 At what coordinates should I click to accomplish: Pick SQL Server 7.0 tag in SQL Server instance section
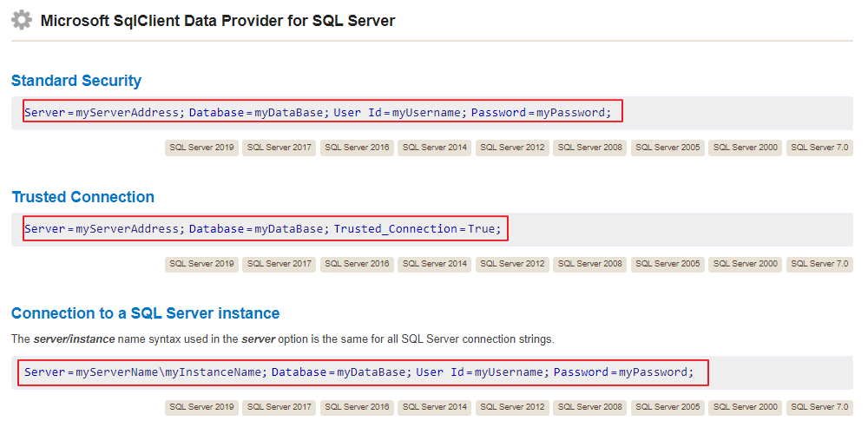click(x=819, y=407)
